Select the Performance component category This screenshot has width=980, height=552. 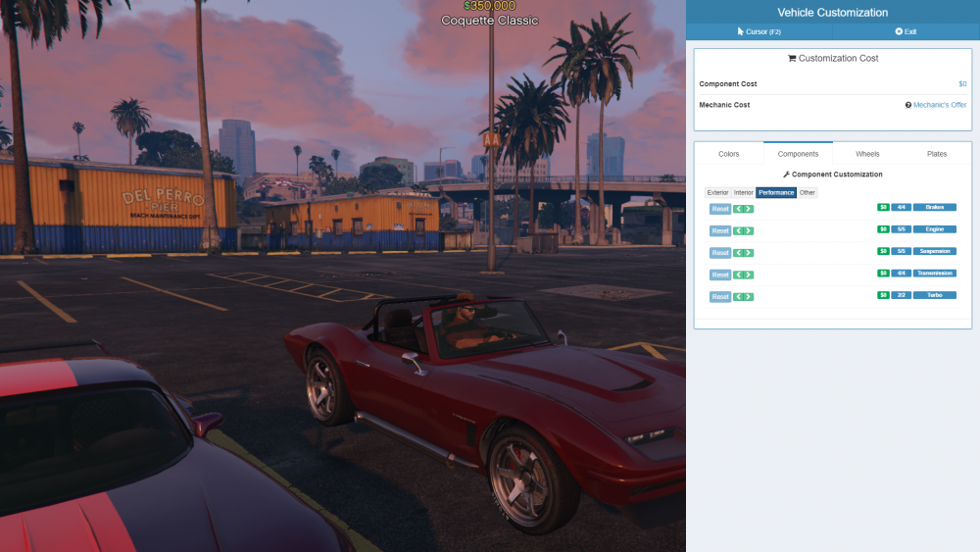click(776, 192)
